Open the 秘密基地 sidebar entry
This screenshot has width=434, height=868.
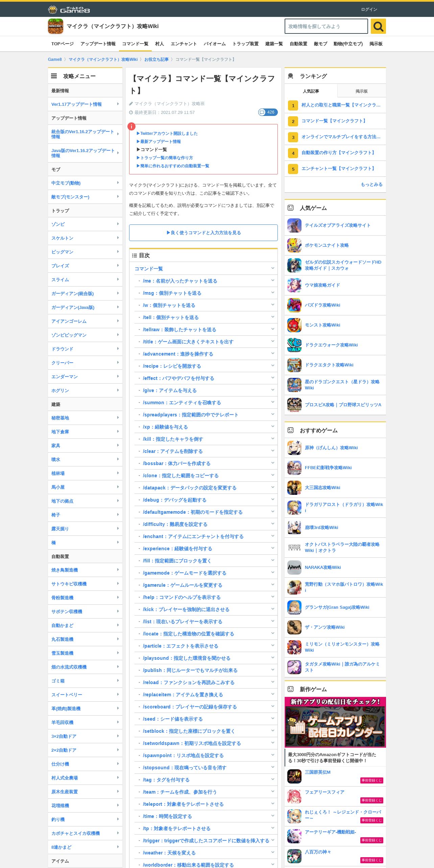[85, 418]
